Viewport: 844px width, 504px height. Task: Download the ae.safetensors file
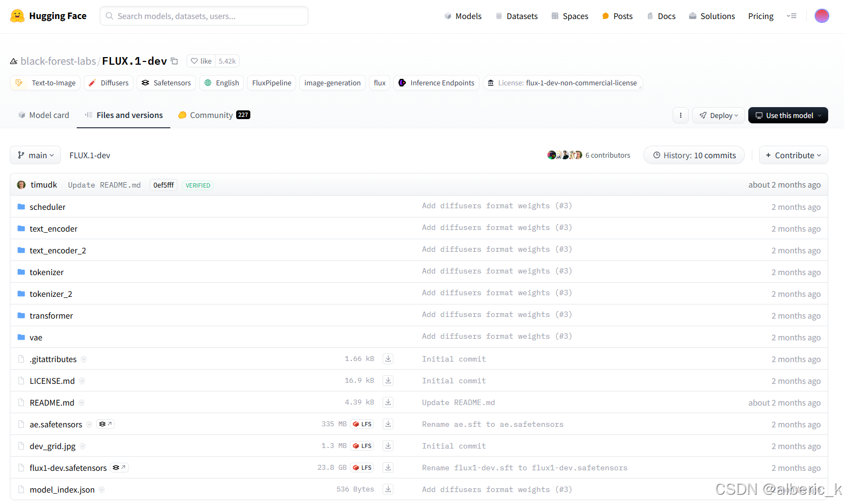pos(388,424)
